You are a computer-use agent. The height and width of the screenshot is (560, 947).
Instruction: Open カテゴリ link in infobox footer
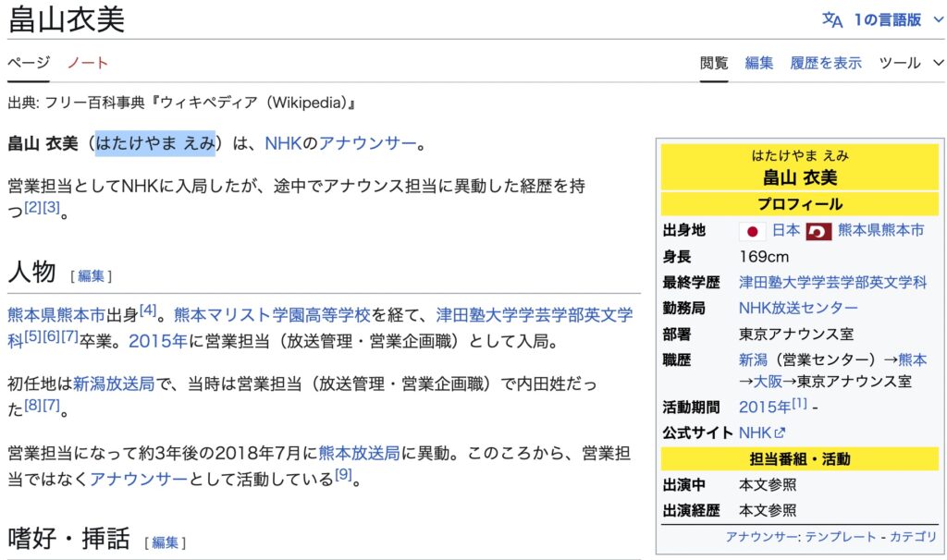click(913, 537)
